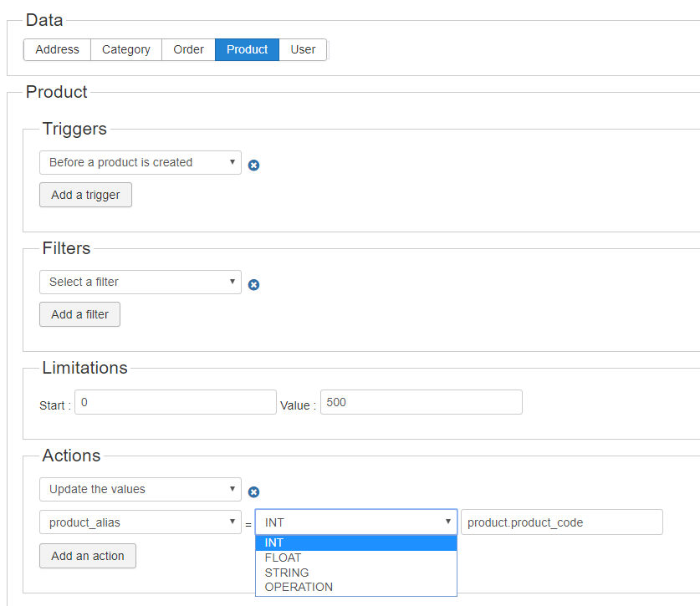Pick STRING from the type list
The image size is (700, 606).
[x=356, y=573]
